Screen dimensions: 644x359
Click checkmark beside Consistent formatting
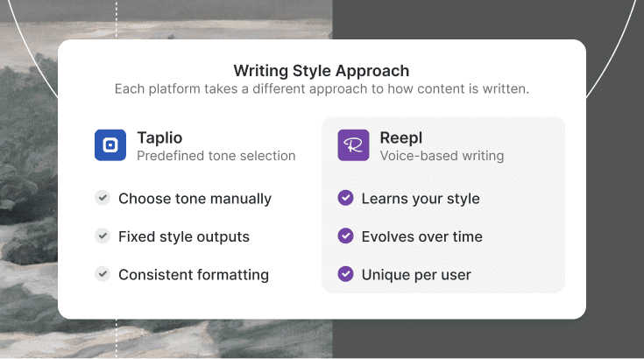(103, 274)
